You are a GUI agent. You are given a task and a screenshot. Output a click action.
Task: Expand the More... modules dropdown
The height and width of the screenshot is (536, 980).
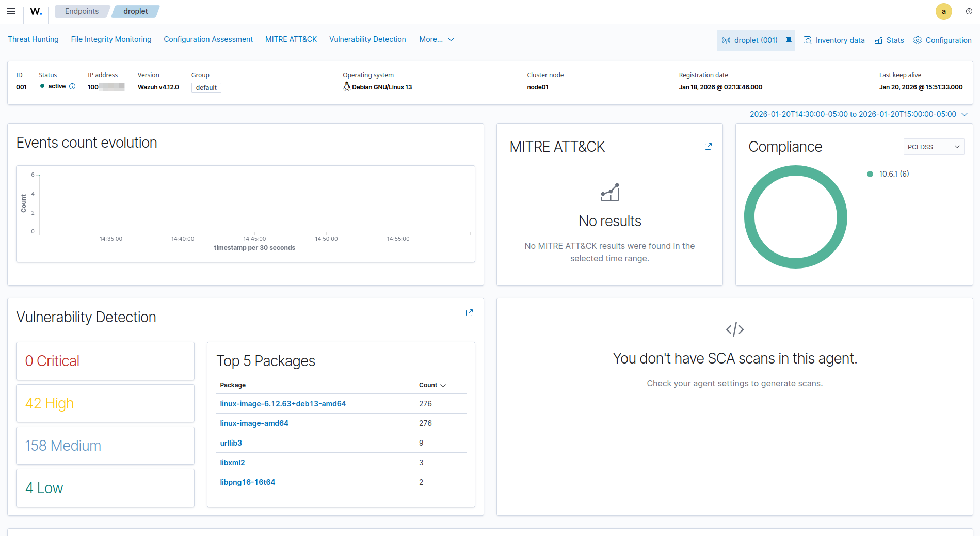[437, 39]
